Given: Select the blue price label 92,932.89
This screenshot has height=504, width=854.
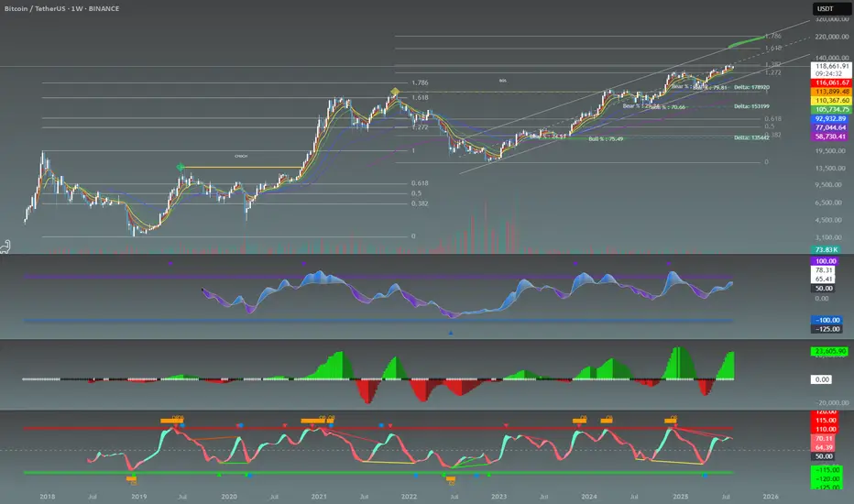Looking at the screenshot, I should point(831,119).
